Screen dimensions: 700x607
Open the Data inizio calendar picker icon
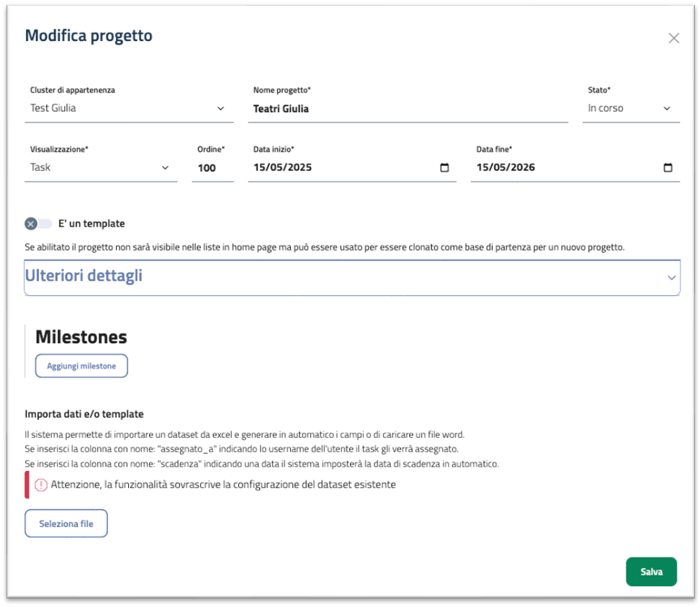(444, 167)
